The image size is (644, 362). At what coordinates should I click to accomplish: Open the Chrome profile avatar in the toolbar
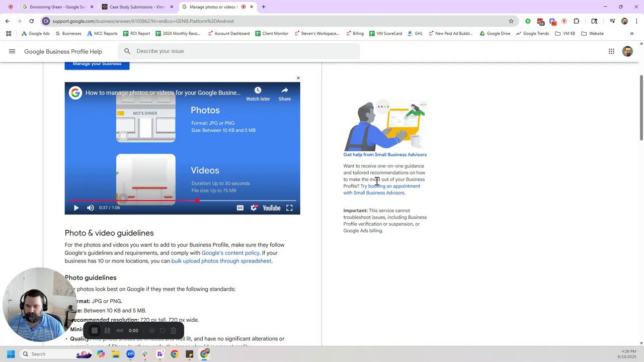624,21
